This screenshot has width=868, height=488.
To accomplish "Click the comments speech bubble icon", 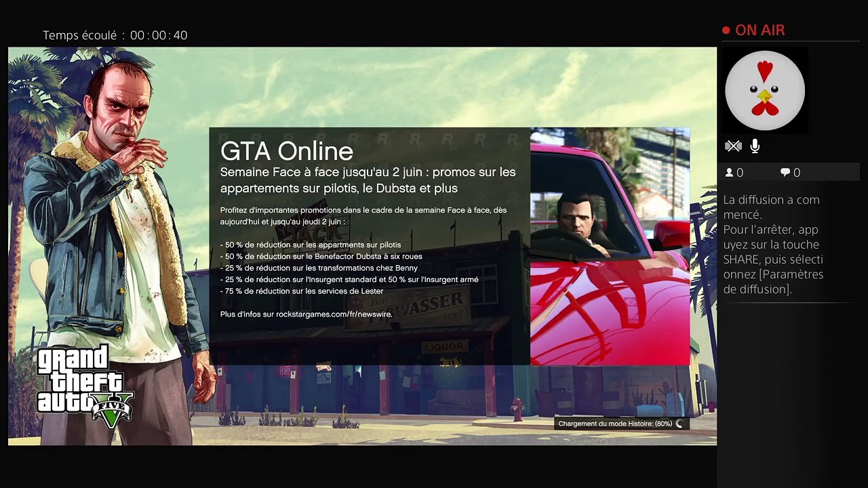I will 785,173.
